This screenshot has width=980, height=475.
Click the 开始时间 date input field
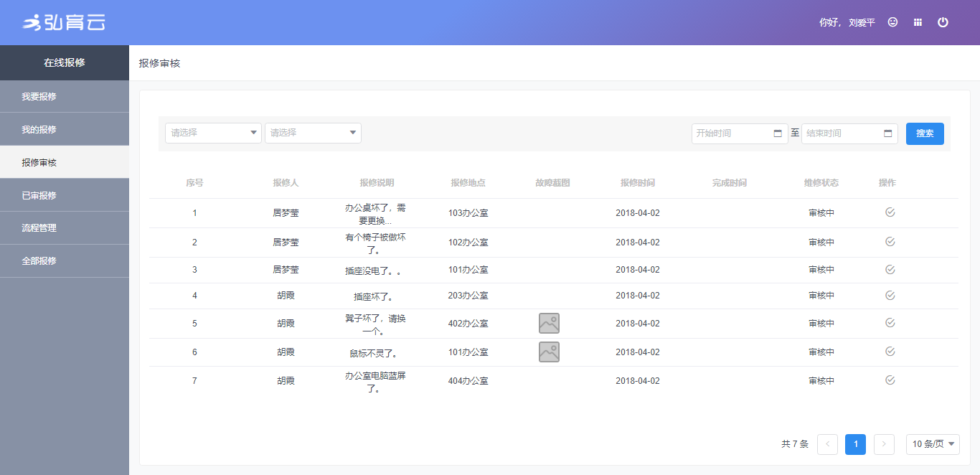(x=732, y=133)
